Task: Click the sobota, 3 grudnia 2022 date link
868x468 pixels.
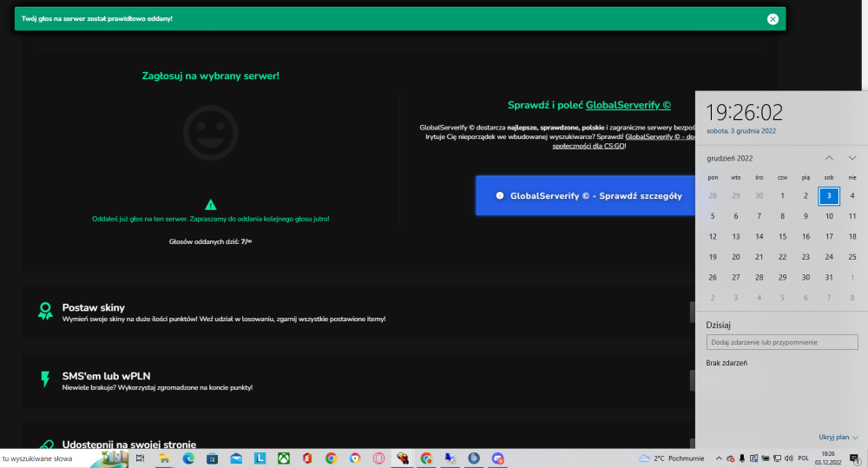Action: point(740,131)
